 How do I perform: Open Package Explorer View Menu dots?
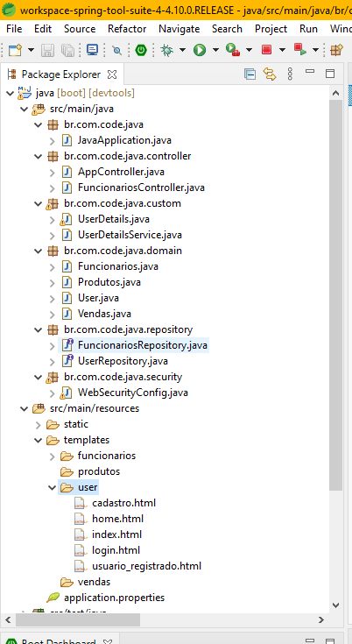[290, 74]
